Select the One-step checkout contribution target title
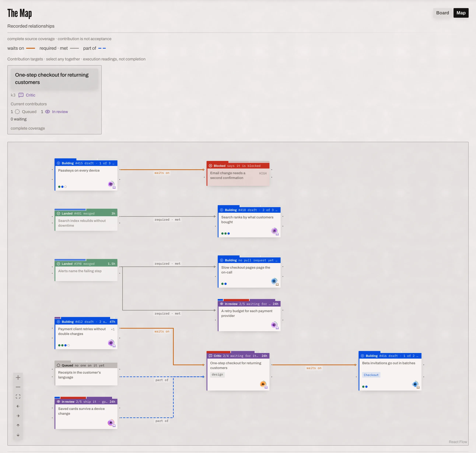This screenshot has height=453, width=476. tap(54, 79)
